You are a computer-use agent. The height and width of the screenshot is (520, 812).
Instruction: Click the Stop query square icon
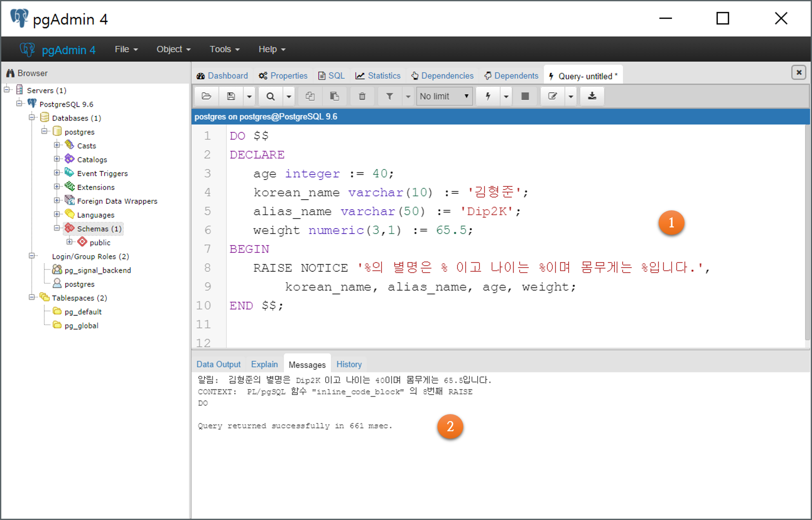(x=525, y=96)
